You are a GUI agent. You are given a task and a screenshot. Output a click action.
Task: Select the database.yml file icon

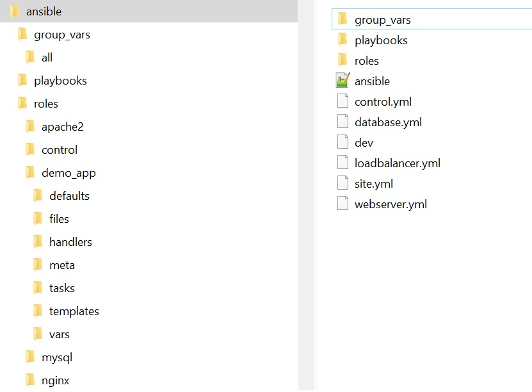pyautogui.click(x=343, y=122)
